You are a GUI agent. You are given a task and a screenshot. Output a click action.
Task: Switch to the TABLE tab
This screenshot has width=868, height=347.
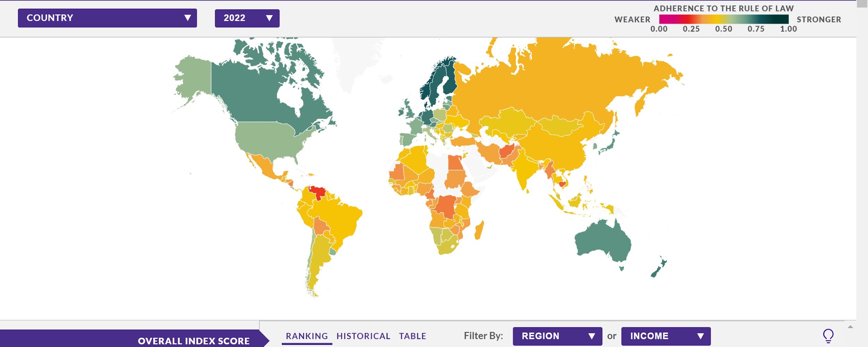[412, 336]
